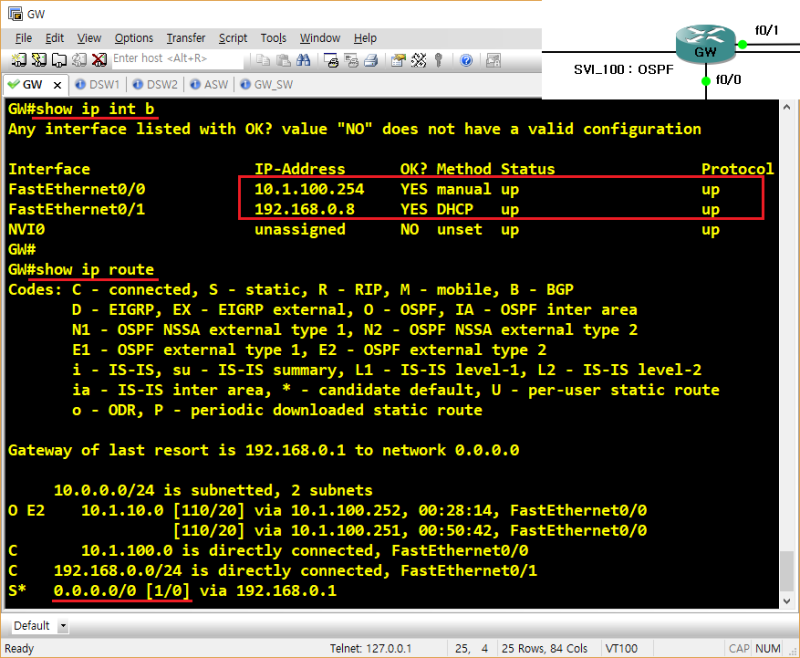Click green f0/1 interface status dot
This screenshot has height=658, width=800.
tap(743, 44)
